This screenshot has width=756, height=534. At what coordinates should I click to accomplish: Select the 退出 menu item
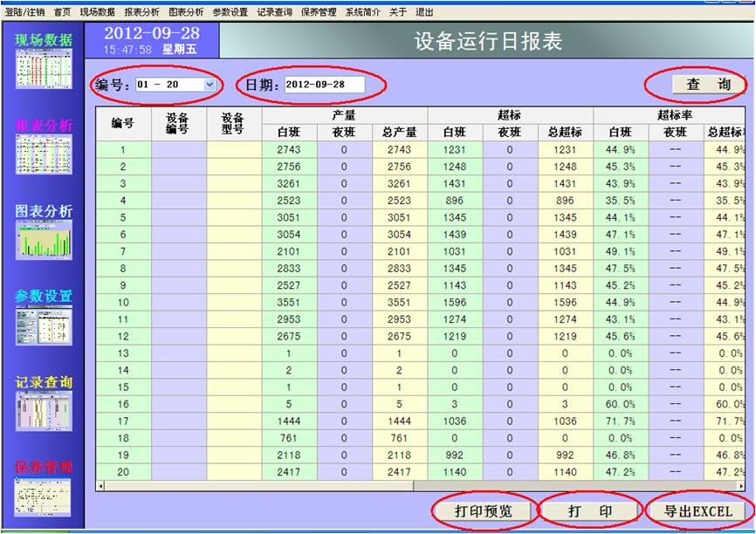point(424,12)
